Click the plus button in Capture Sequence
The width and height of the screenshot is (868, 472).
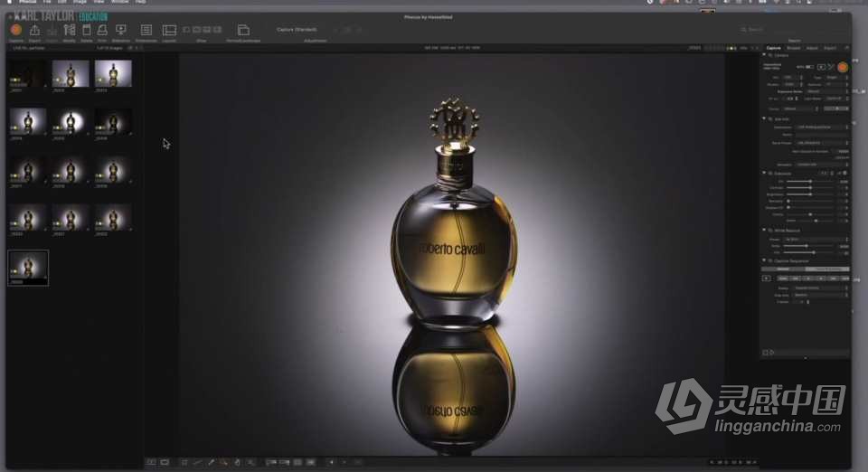tap(766, 278)
